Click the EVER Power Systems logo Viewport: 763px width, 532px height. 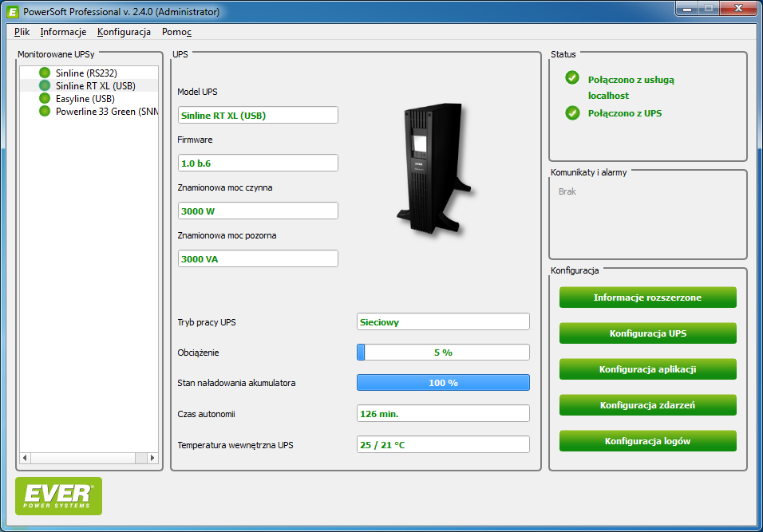coord(59,496)
